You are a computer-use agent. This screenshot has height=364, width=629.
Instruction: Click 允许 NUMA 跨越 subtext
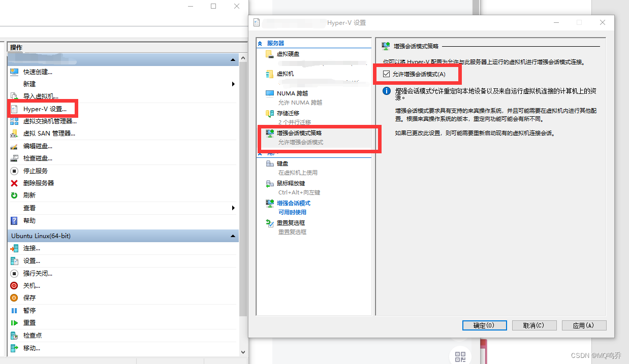coord(300,103)
